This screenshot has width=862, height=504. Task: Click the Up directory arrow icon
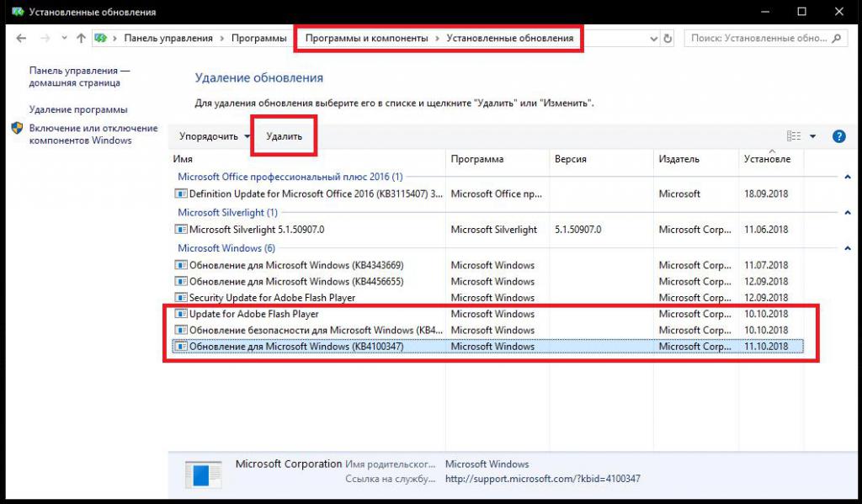point(81,39)
